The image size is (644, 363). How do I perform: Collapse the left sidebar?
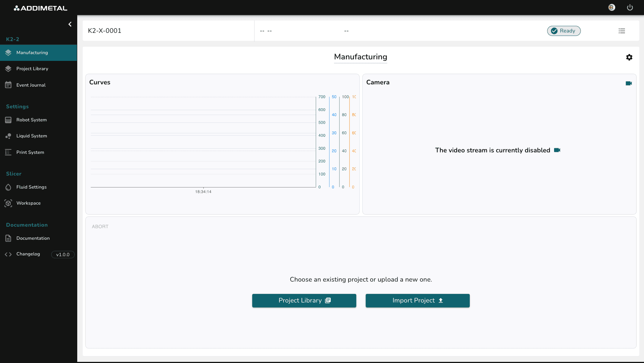click(70, 24)
